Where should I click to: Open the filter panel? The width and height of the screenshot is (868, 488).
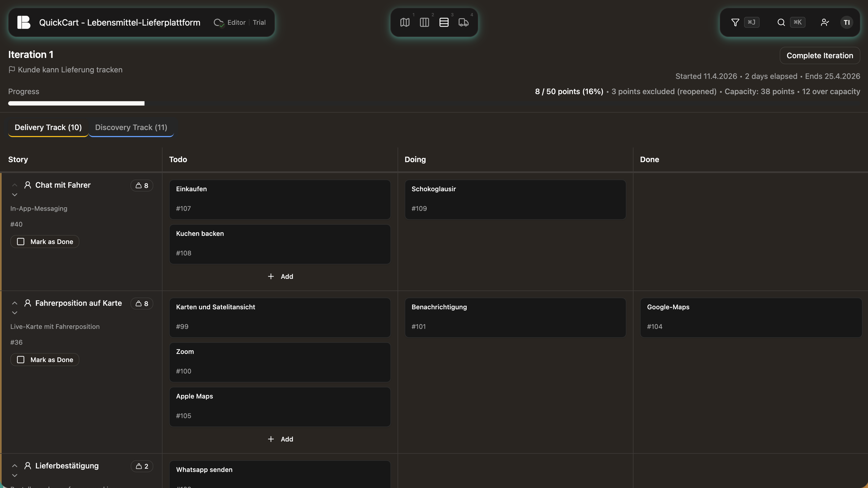point(735,22)
